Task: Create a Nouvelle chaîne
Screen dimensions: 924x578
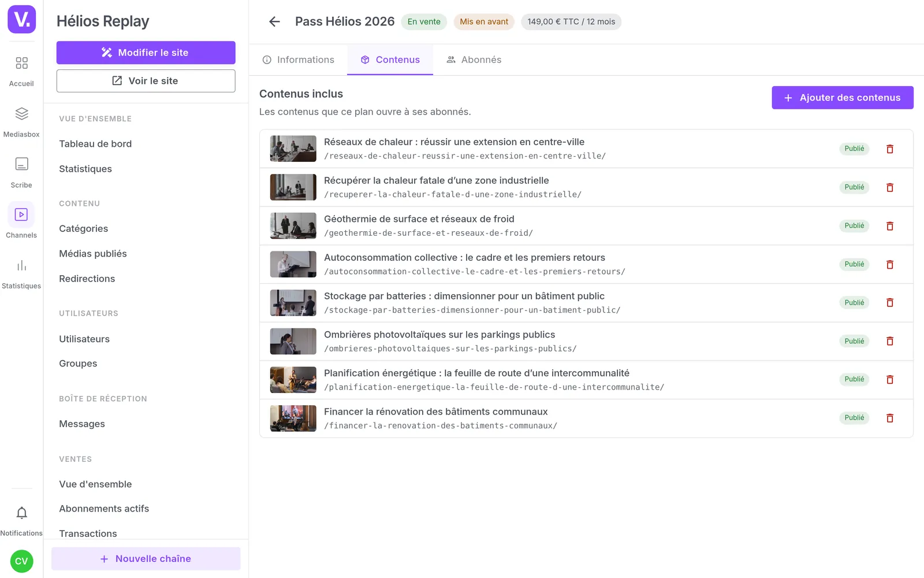Action: pyautogui.click(x=146, y=559)
